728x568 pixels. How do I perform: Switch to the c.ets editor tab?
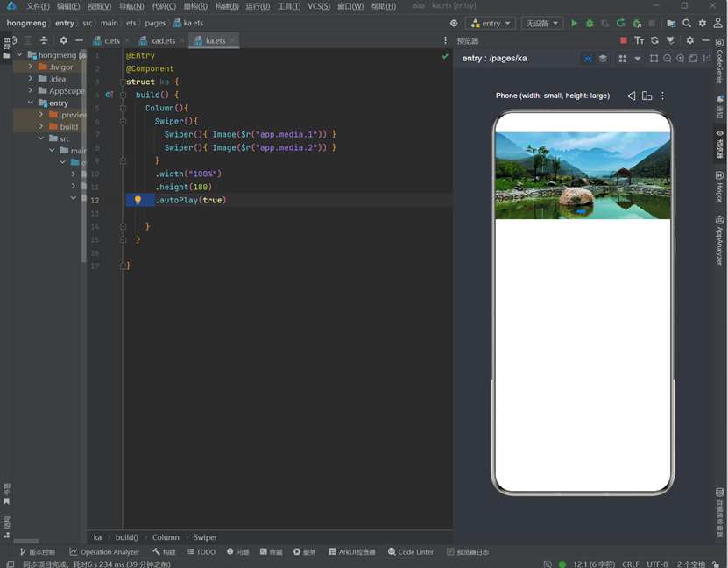[x=112, y=40]
